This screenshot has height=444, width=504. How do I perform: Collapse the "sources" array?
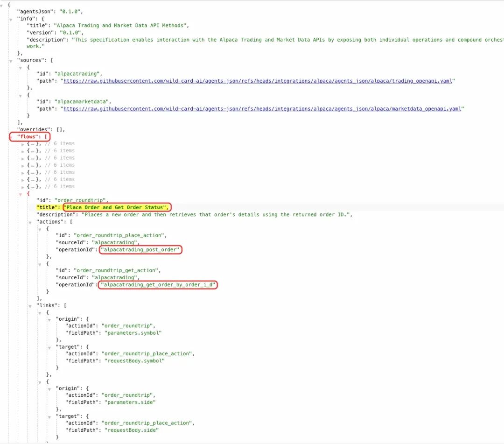coord(11,61)
